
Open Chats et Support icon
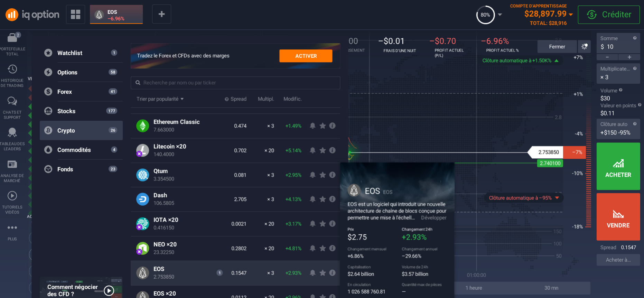12,101
